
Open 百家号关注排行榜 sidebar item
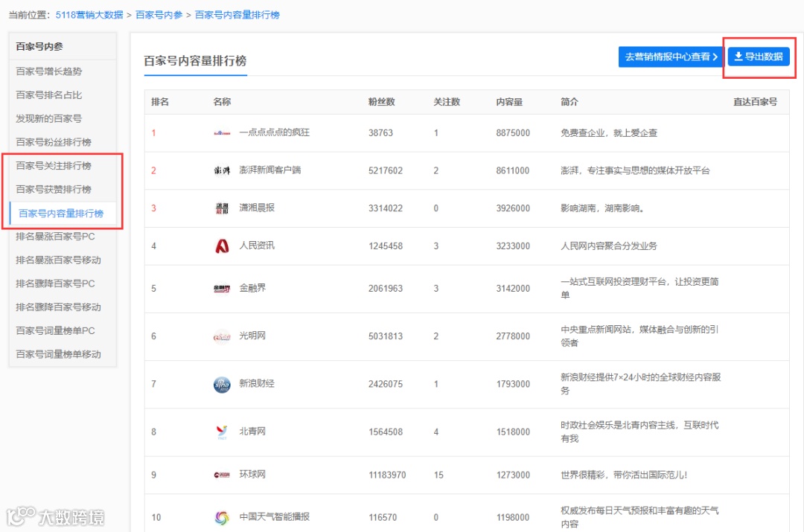[54, 165]
